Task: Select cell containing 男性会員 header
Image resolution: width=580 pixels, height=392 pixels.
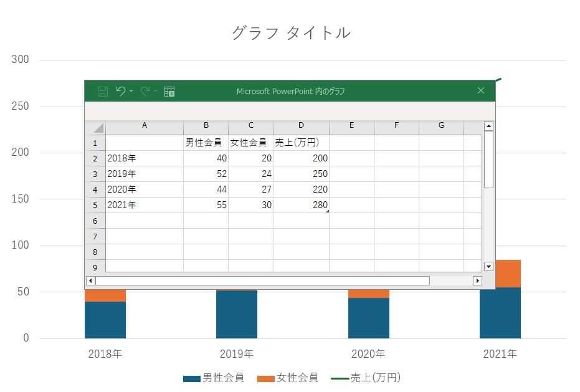Action: 206,143
